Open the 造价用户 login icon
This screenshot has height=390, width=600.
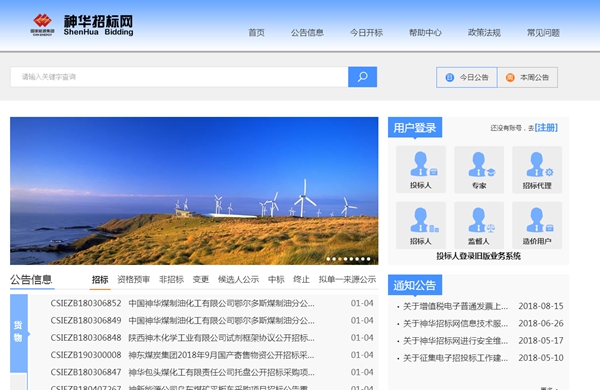537,225
